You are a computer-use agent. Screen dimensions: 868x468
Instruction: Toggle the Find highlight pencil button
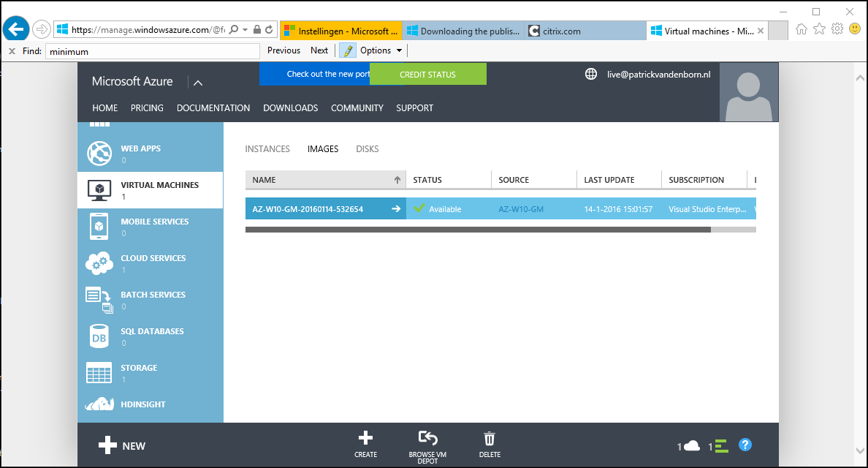coord(348,51)
